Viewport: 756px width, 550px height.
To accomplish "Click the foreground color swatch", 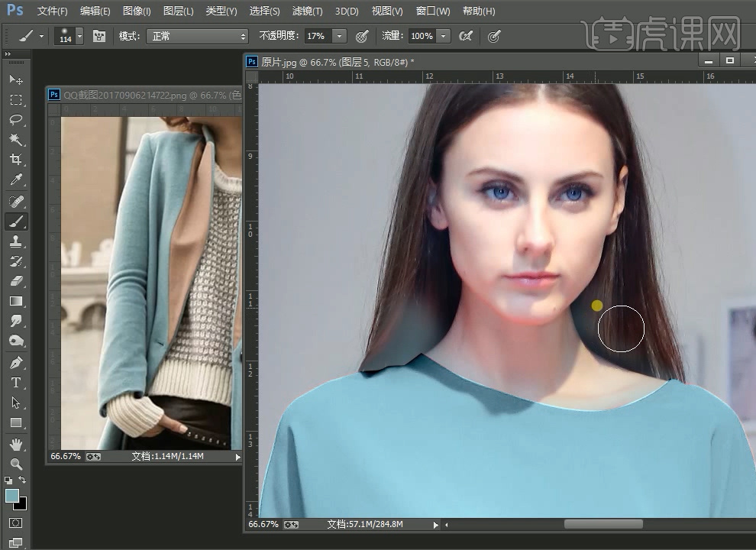I will 12,496.
